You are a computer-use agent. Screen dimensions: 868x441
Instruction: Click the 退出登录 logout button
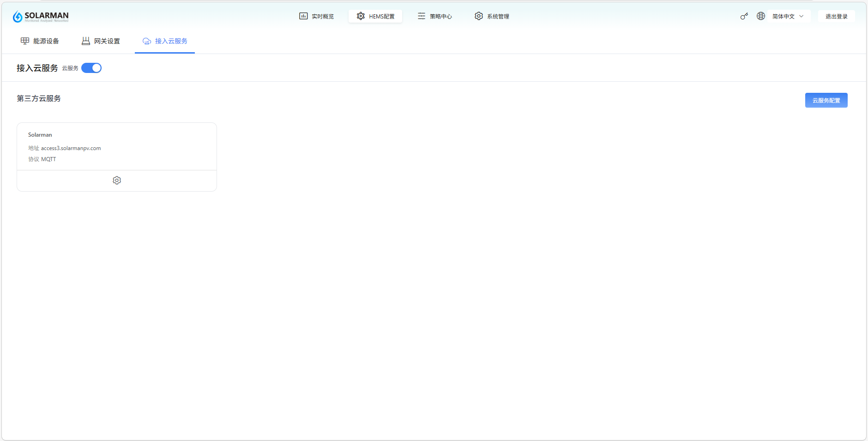click(x=836, y=16)
